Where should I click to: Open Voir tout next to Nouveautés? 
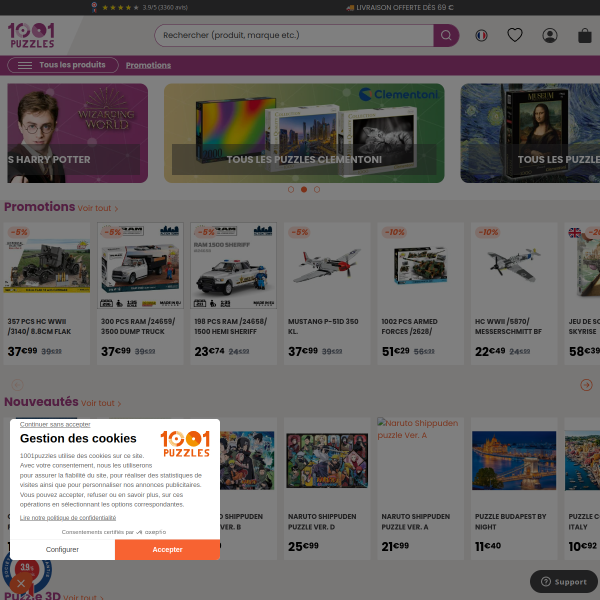[x=101, y=403]
